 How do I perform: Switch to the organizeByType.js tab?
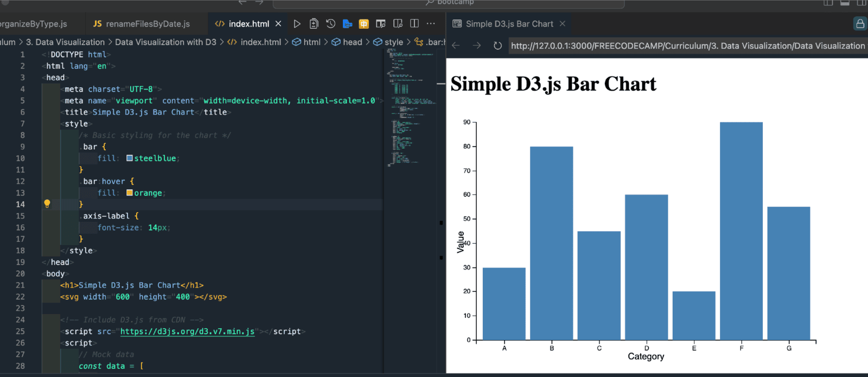click(x=34, y=24)
